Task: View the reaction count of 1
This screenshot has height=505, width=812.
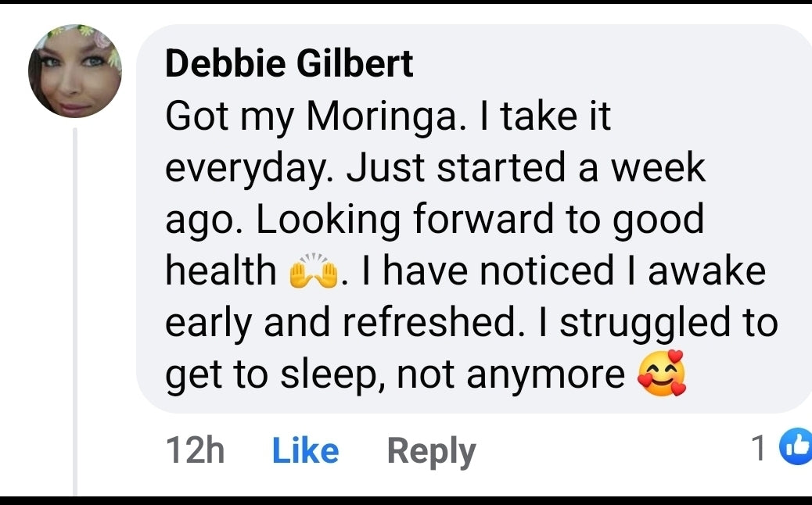Action: coord(757,449)
